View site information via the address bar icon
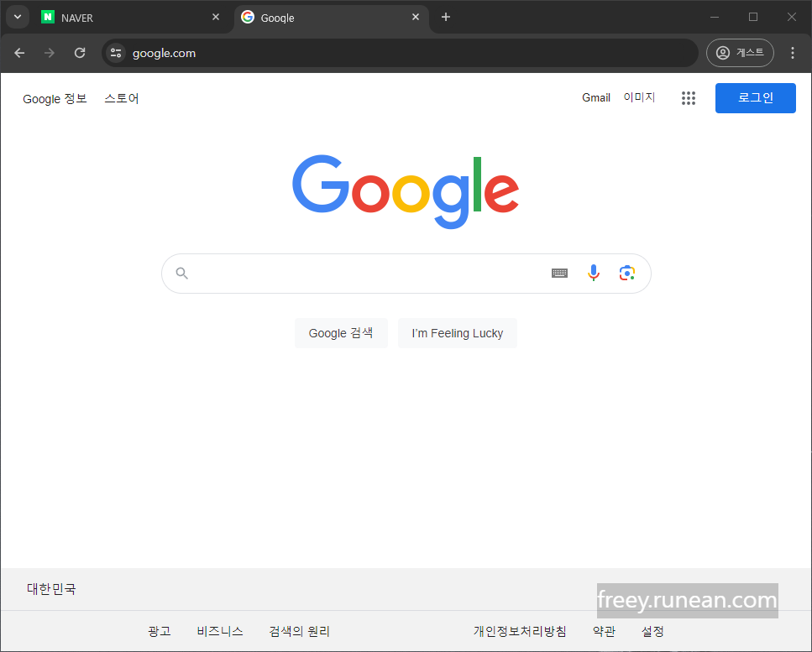The image size is (812, 652). 115,53
